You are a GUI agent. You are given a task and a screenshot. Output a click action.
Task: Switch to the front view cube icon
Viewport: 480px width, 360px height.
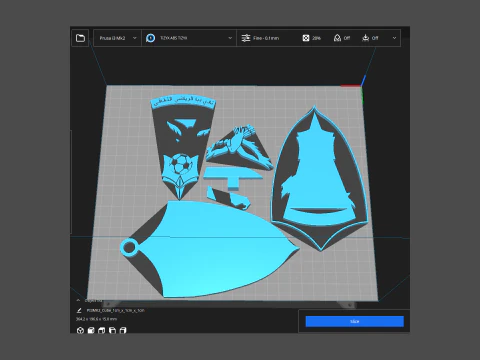tap(91, 330)
